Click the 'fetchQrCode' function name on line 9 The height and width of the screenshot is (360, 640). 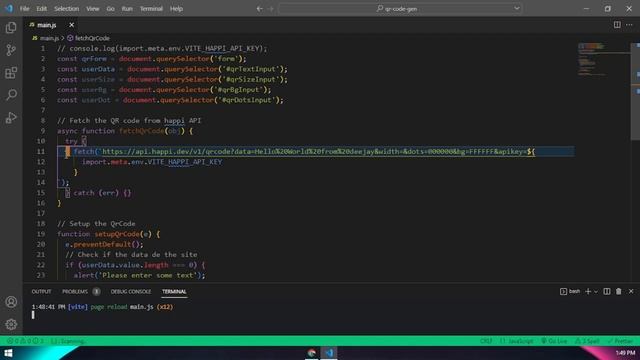click(x=141, y=131)
